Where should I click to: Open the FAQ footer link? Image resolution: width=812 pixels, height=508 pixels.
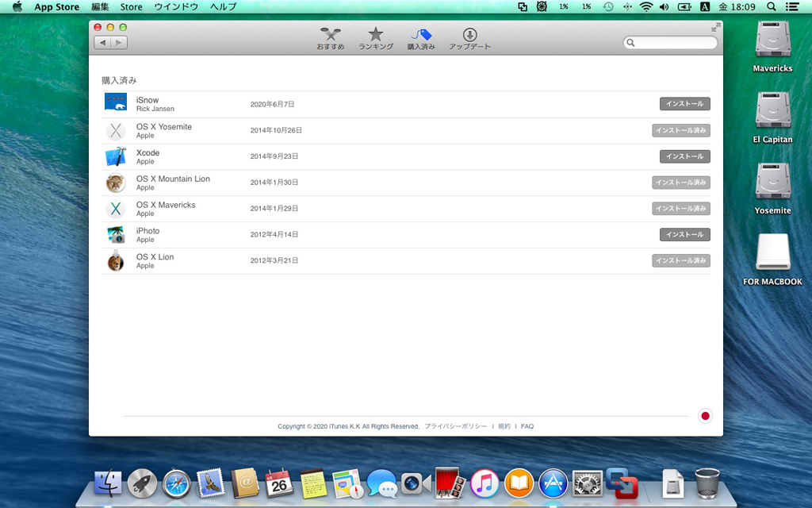[x=527, y=426]
